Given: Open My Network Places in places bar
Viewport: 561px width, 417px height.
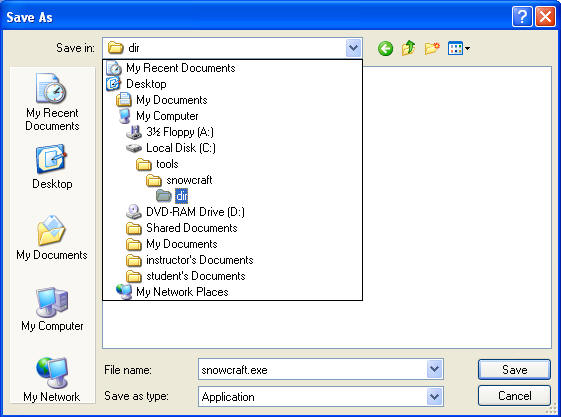Looking at the screenshot, I should pos(52,380).
